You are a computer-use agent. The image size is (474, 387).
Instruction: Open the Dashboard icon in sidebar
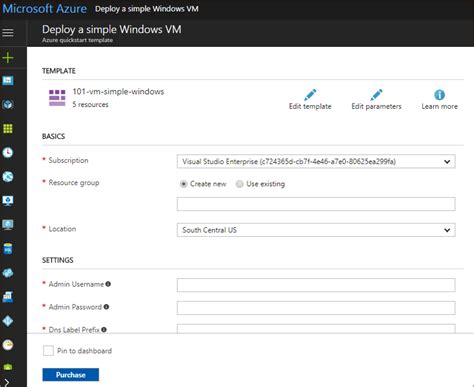(x=8, y=80)
